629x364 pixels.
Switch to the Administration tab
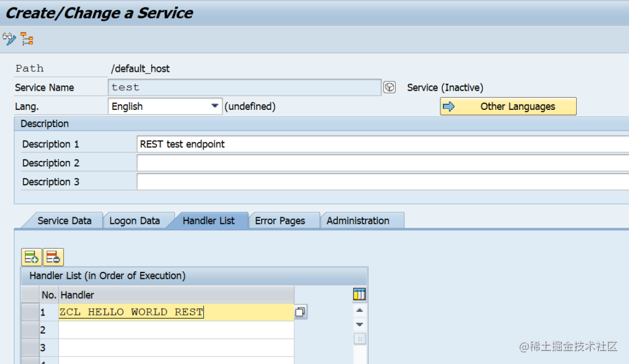coord(362,220)
